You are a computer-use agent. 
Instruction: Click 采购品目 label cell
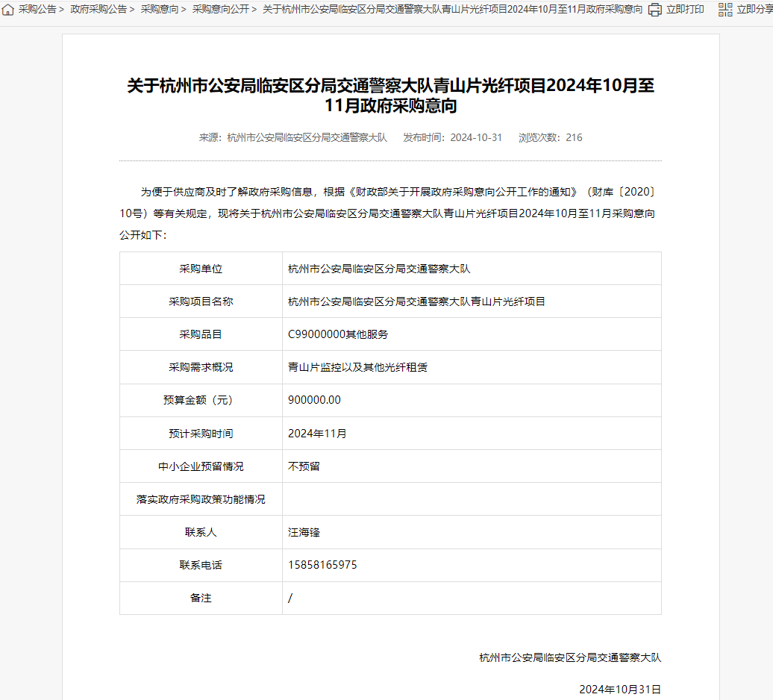pos(201,334)
